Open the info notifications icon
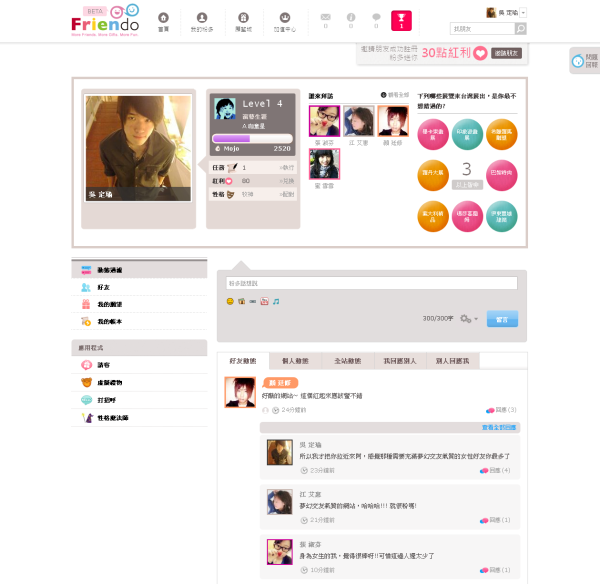The image size is (600, 584). tap(351, 17)
